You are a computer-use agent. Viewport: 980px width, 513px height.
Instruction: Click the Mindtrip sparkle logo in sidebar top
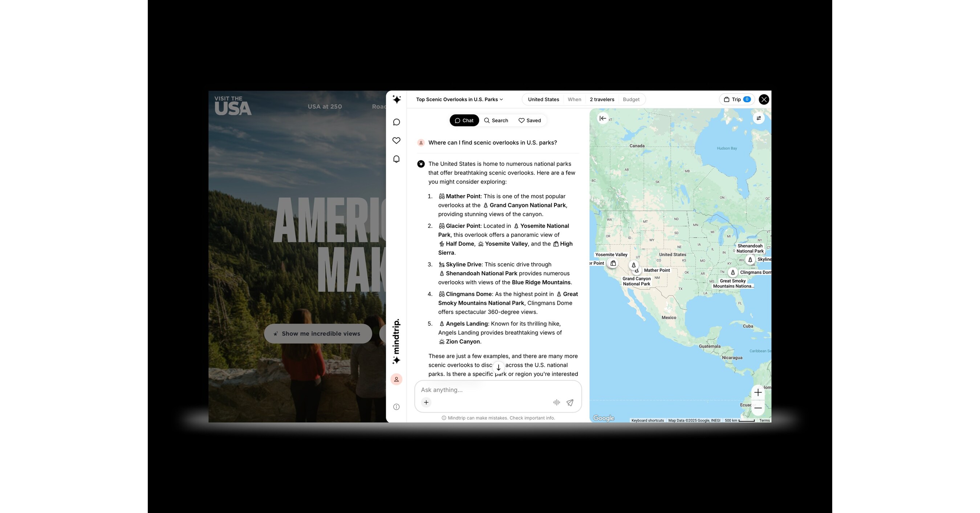[x=397, y=99]
